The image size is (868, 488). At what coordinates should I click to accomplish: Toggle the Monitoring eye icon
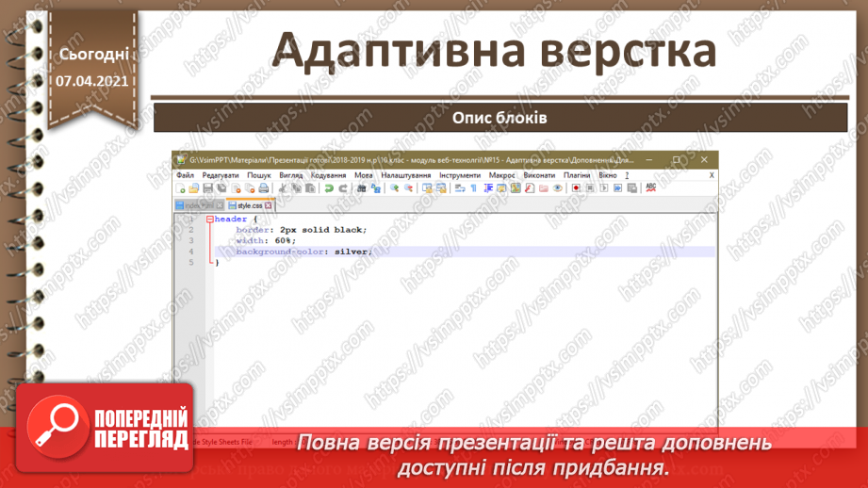click(557, 188)
